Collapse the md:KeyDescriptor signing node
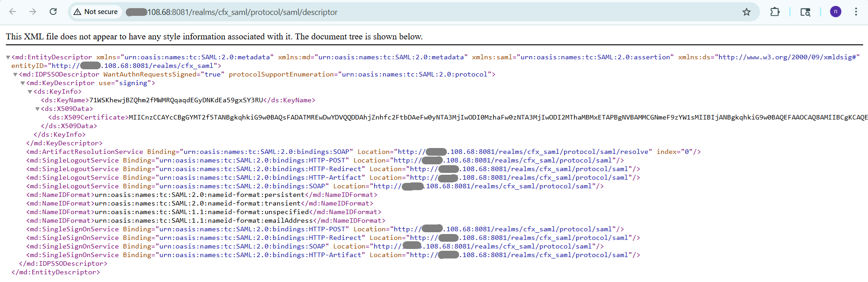 point(23,83)
